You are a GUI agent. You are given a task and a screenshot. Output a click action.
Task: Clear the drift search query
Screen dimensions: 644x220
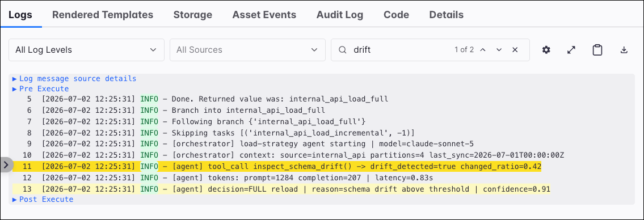coord(515,50)
